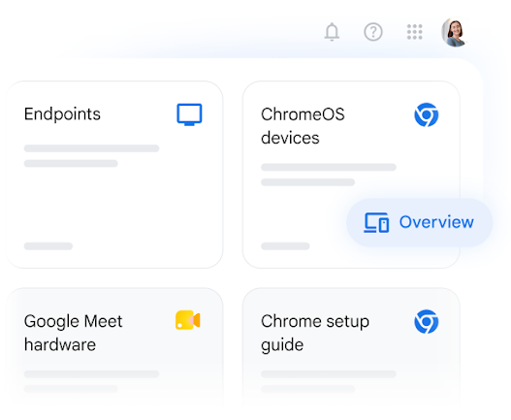Open the Google apps grid
Screen dimensions: 511x420
point(415,32)
